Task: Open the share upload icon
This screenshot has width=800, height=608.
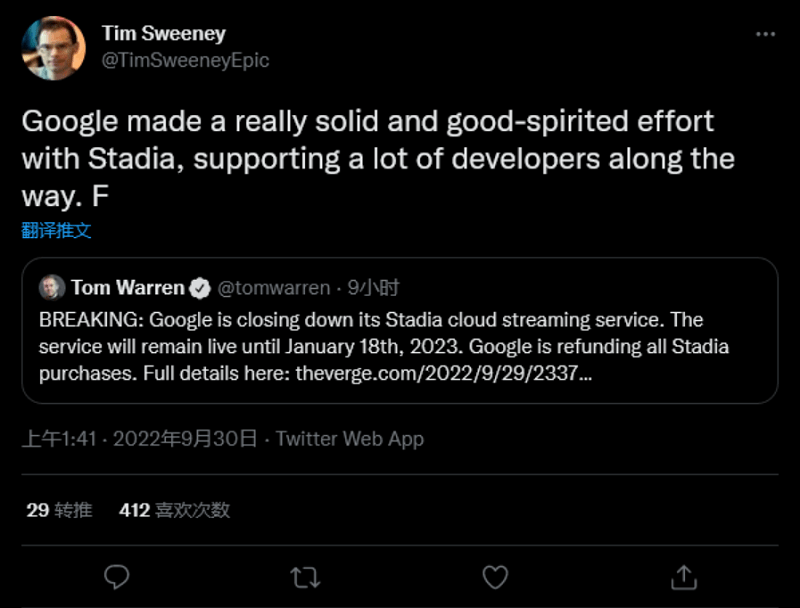Action: point(684,576)
